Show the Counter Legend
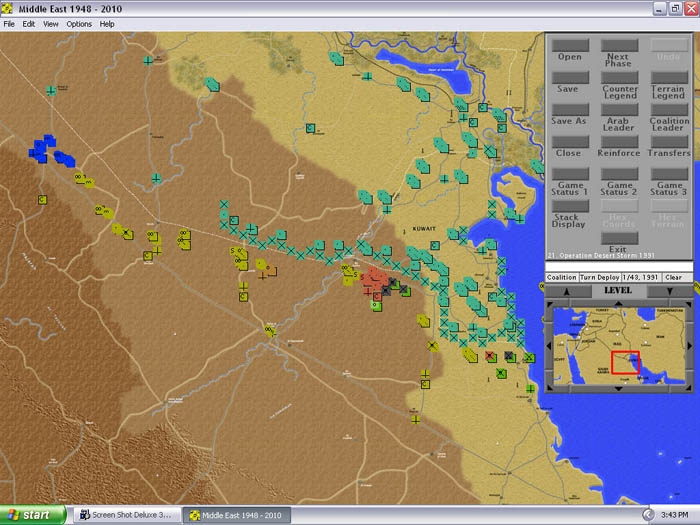This screenshot has height=525, width=700. pyautogui.click(x=619, y=78)
